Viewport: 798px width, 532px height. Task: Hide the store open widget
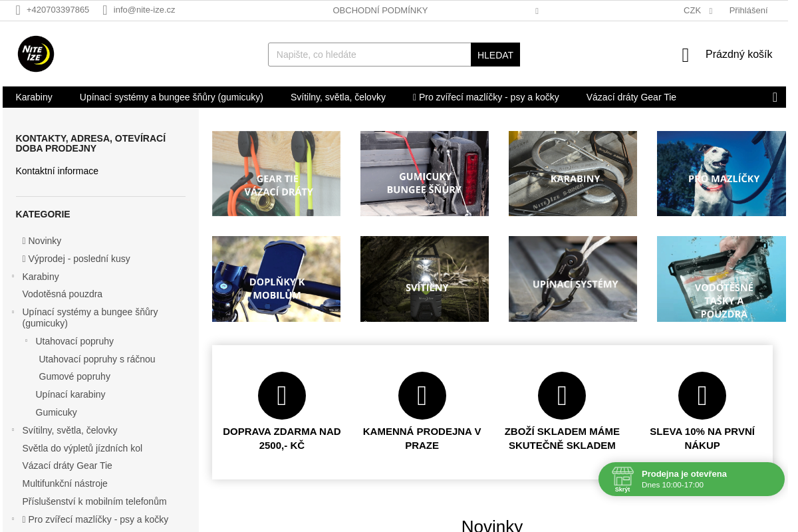[x=622, y=480]
